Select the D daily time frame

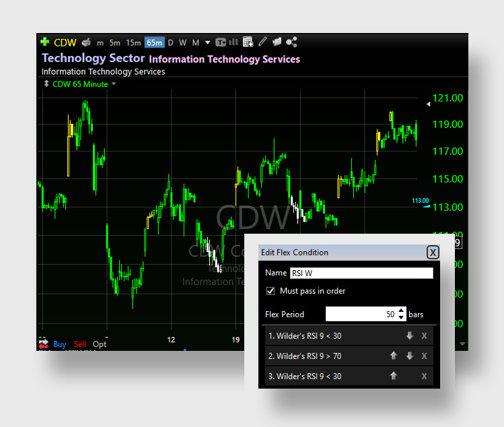(170, 42)
